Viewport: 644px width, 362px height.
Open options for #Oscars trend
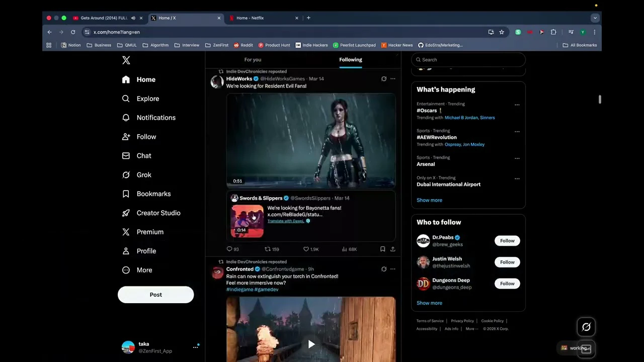[x=517, y=105]
